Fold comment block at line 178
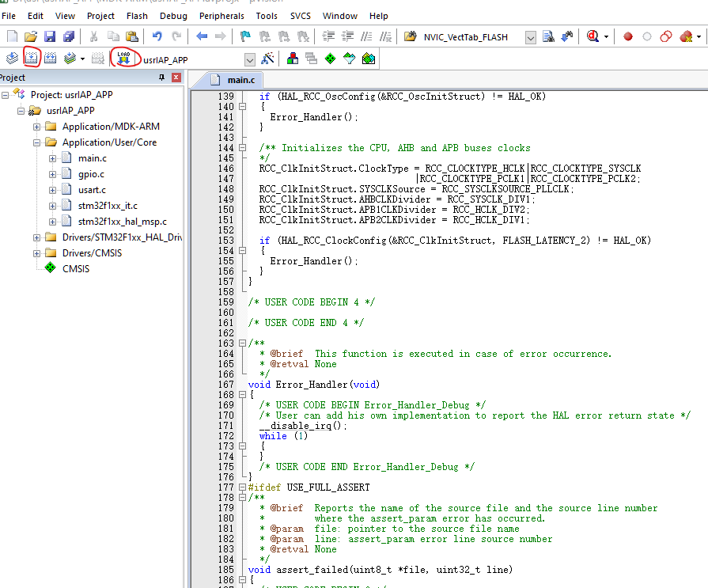The width and height of the screenshot is (708, 588). tap(243, 498)
